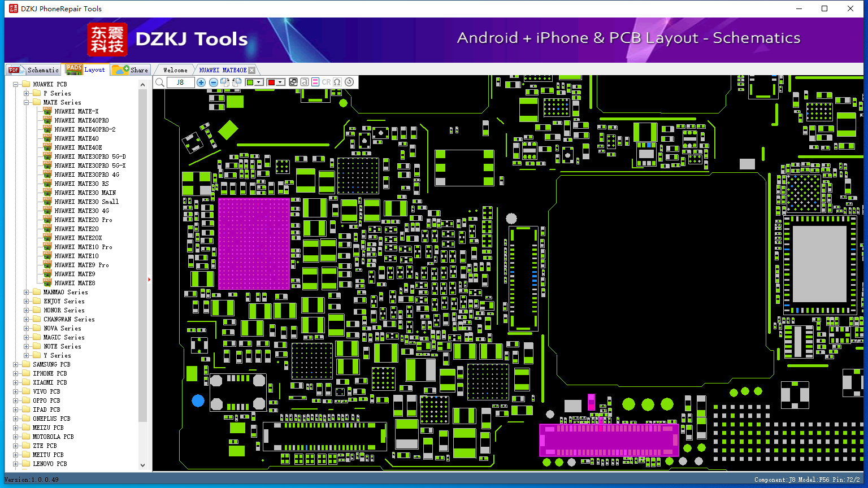
Task: Click the PADS icon beside HUAWEI MATE30 4G
Action: 47,211
